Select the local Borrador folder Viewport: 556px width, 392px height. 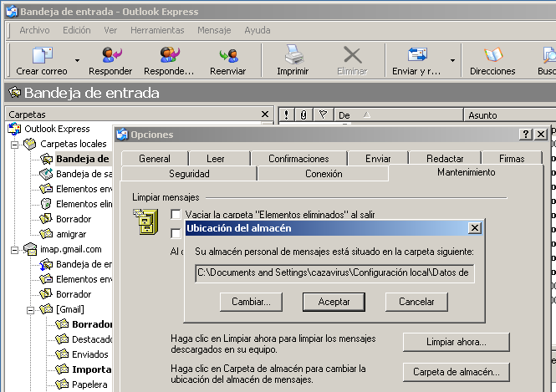pyautogui.click(x=74, y=219)
